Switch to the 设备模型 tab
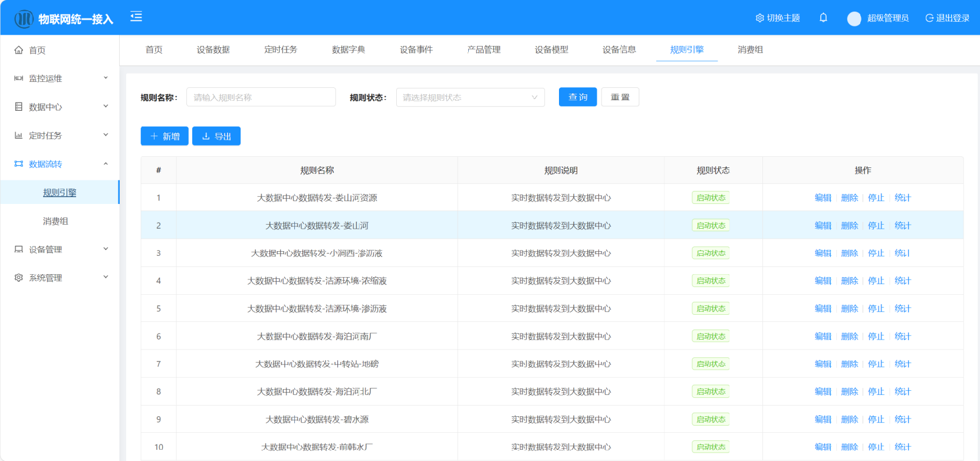The image size is (980, 461). click(x=551, y=50)
